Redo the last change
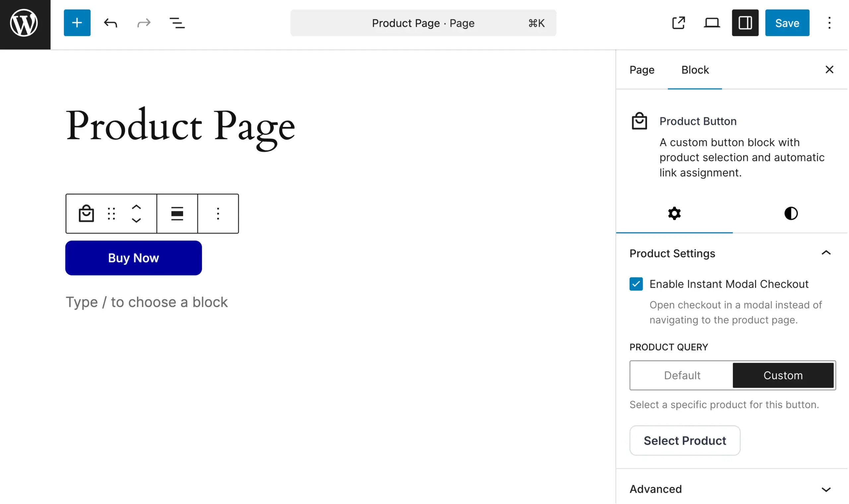849x504 pixels. pos(144,23)
